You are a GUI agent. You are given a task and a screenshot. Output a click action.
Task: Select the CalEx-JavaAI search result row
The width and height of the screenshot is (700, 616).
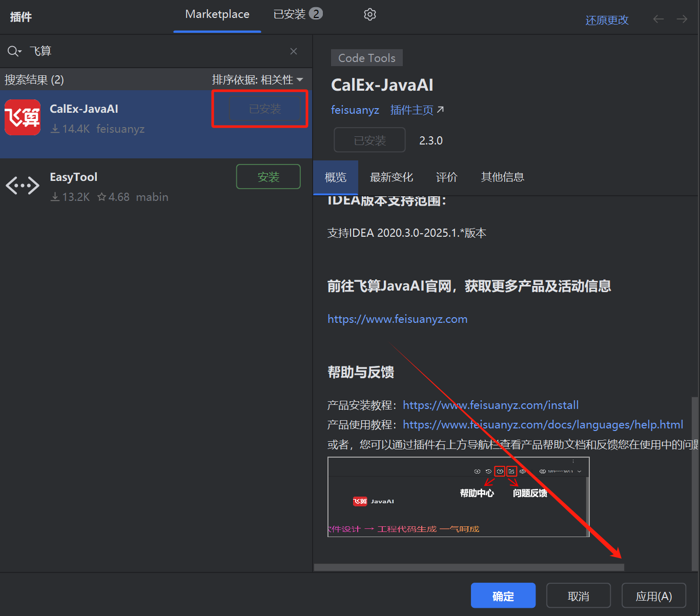(x=156, y=125)
